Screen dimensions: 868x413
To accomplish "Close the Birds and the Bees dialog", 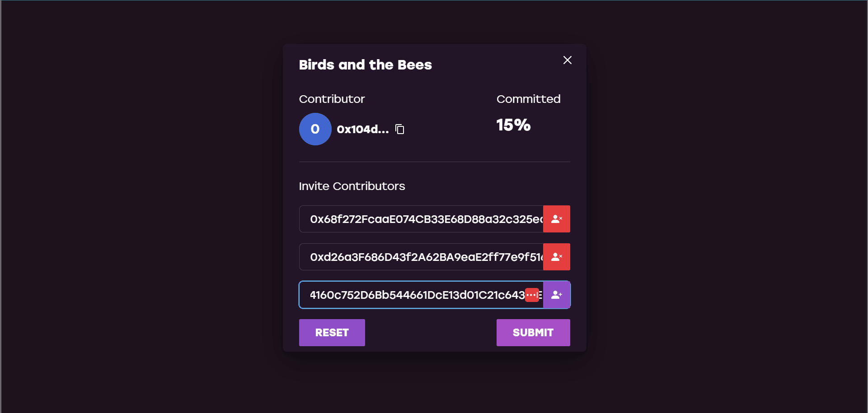I will click(x=568, y=60).
